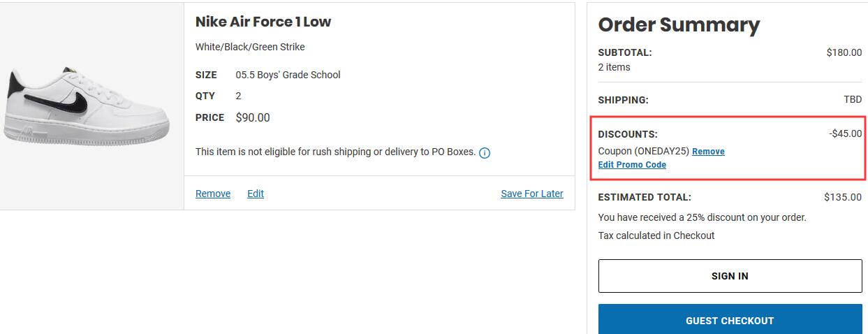
Task: Remove the Nike Air Force 1 item from cart
Action: [x=213, y=194]
